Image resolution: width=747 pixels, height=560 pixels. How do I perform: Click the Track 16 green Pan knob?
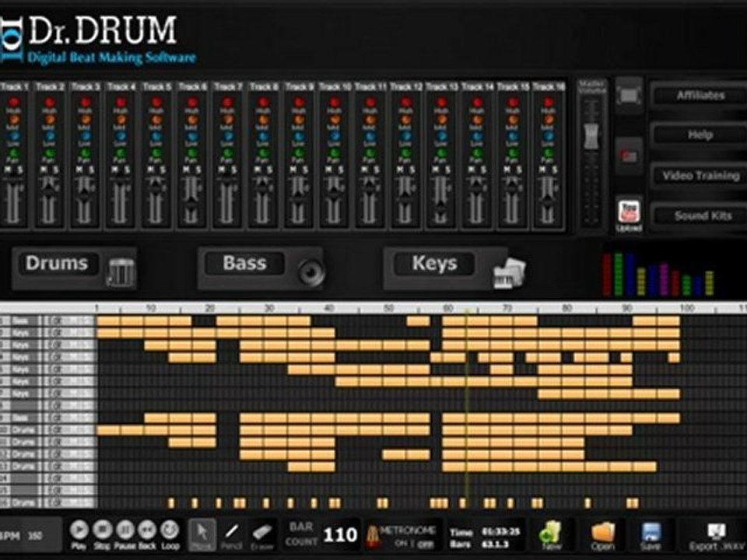(x=549, y=153)
